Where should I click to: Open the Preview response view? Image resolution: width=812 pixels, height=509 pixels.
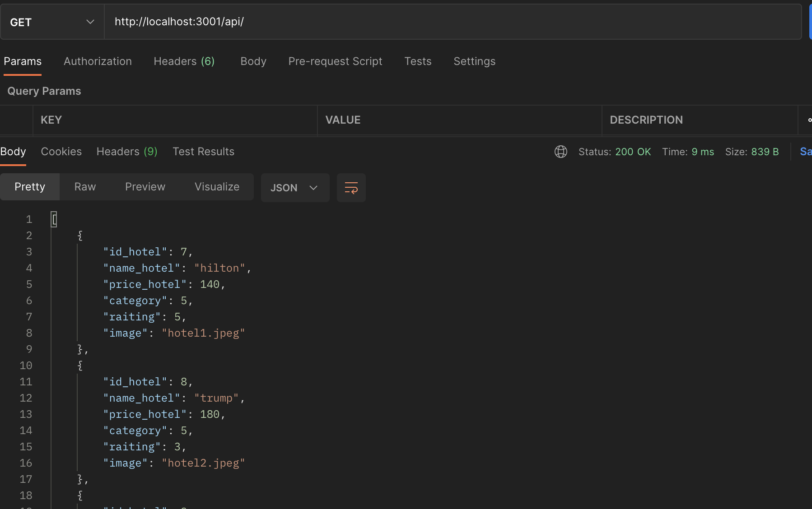tap(145, 186)
